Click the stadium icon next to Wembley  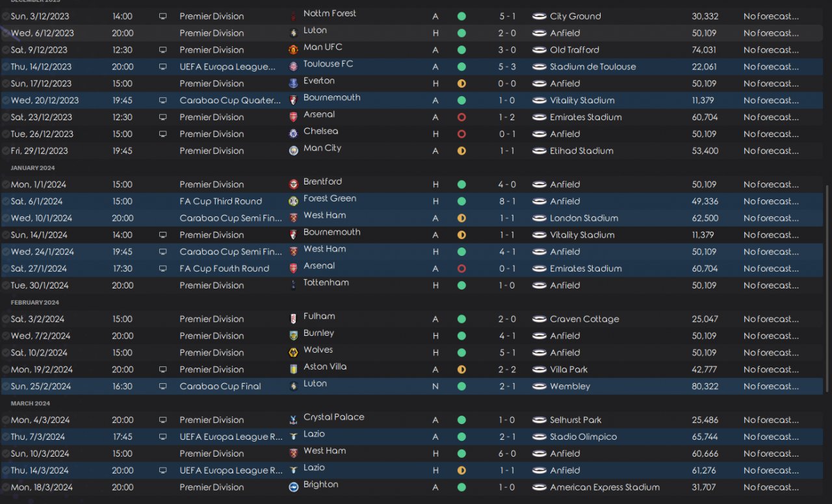pyautogui.click(x=539, y=386)
